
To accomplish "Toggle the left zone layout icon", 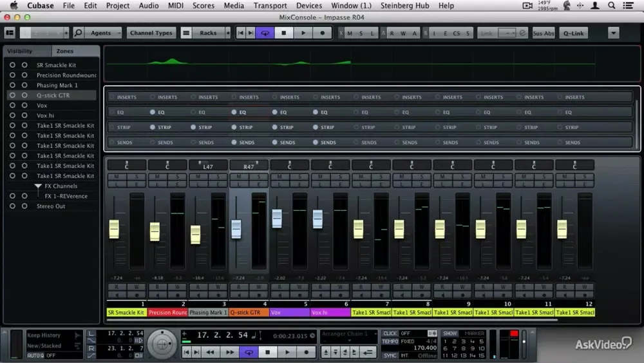I will [10, 33].
